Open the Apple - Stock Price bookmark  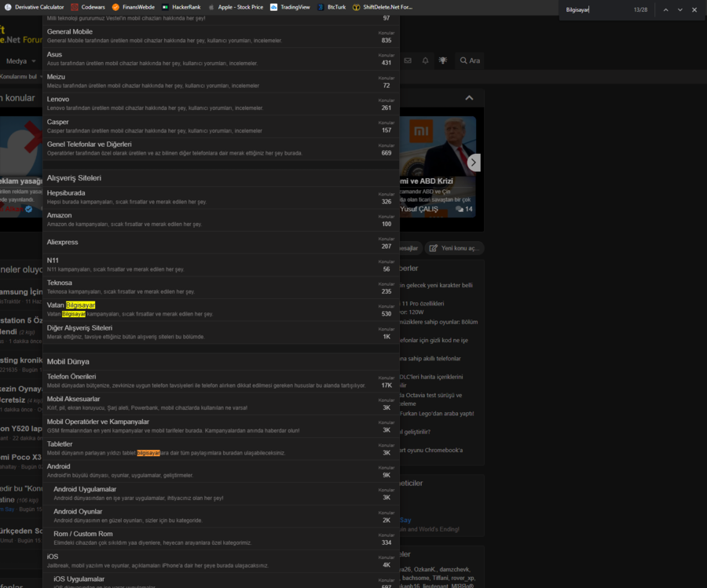[236, 7]
